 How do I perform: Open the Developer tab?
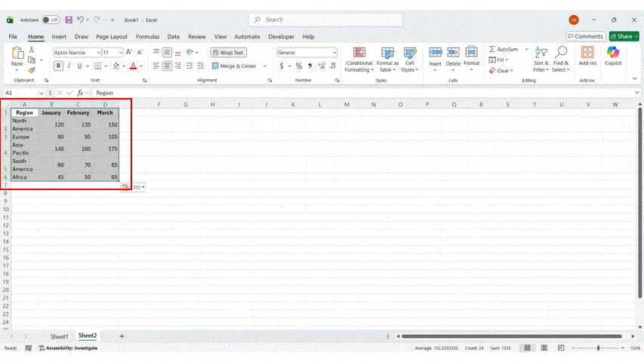281,36
